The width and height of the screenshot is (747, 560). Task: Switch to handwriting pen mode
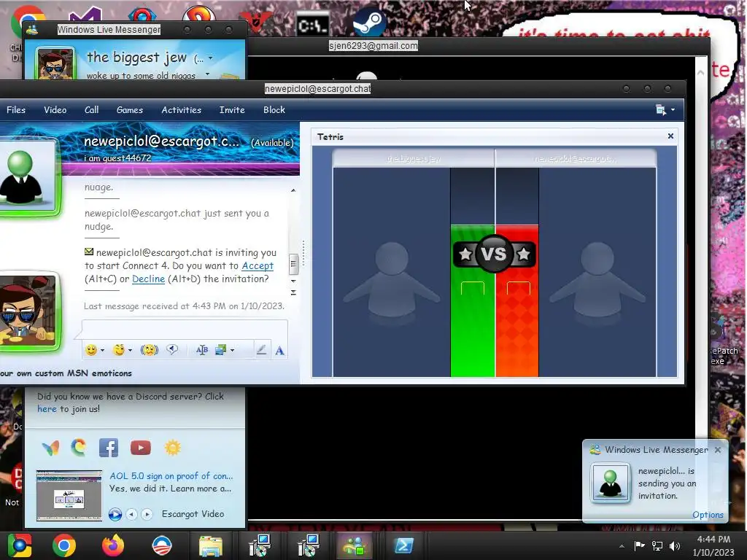261,350
